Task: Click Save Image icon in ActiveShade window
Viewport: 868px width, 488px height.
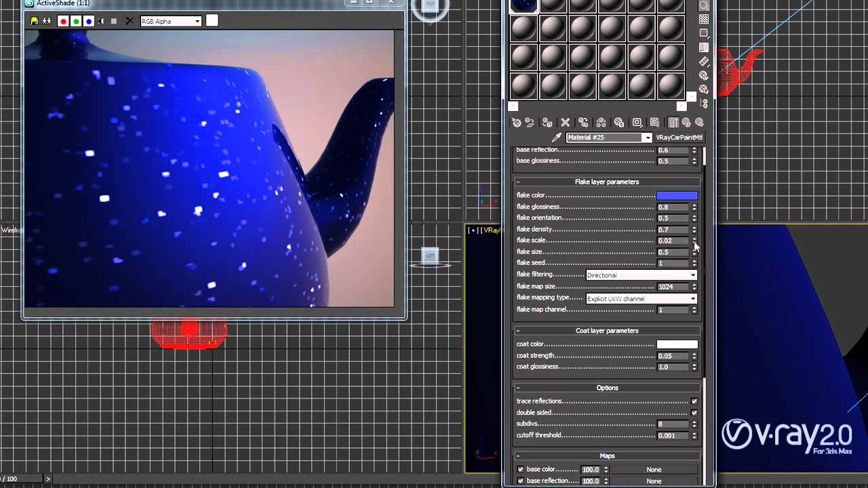Action: pos(34,21)
